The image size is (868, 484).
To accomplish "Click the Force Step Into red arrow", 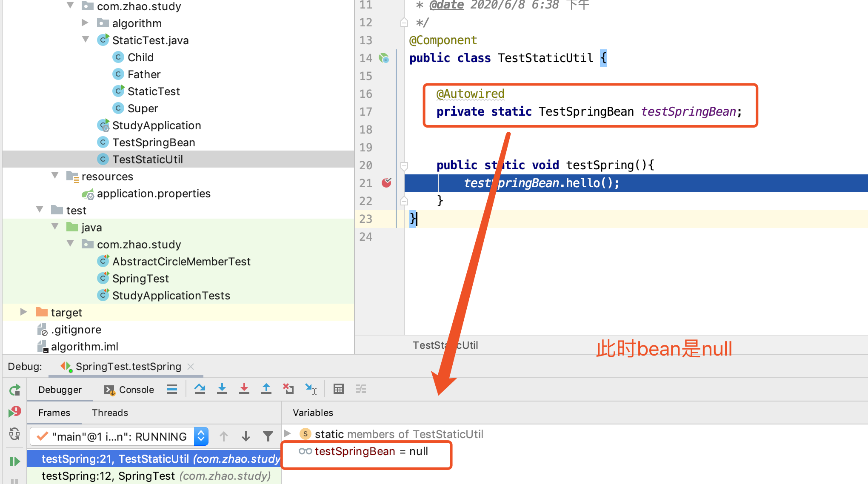I will [x=244, y=389].
